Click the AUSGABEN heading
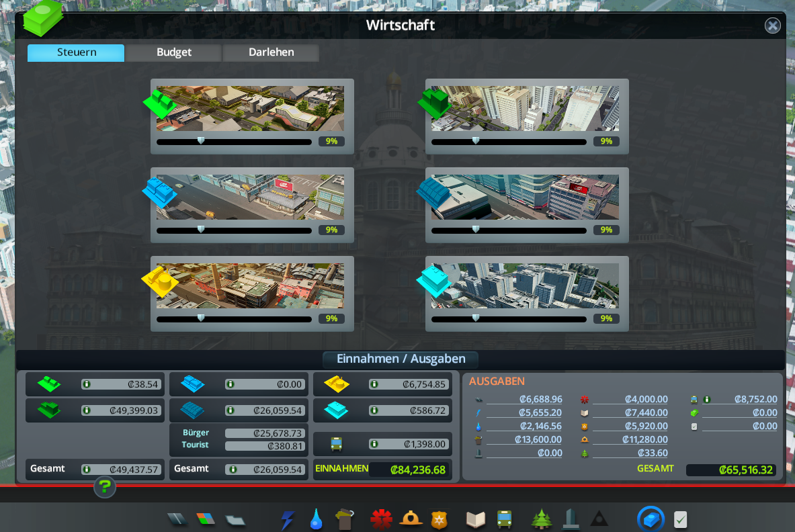The width and height of the screenshot is (795, 532). point(497,382)
